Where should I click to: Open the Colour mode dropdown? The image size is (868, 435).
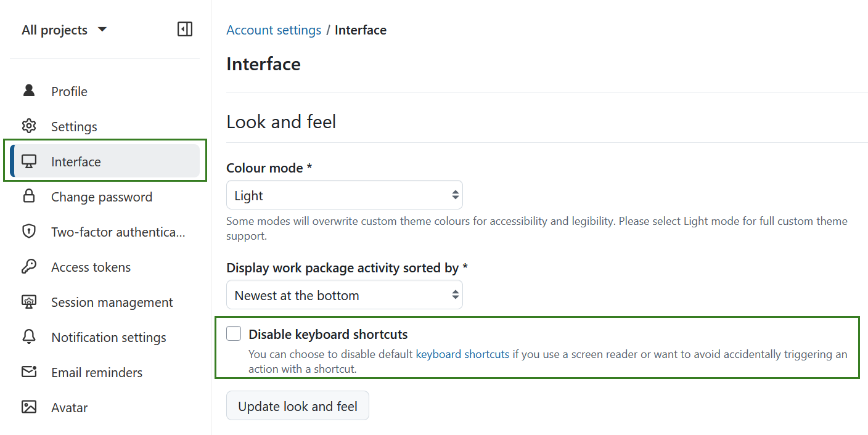coord(345,194)
